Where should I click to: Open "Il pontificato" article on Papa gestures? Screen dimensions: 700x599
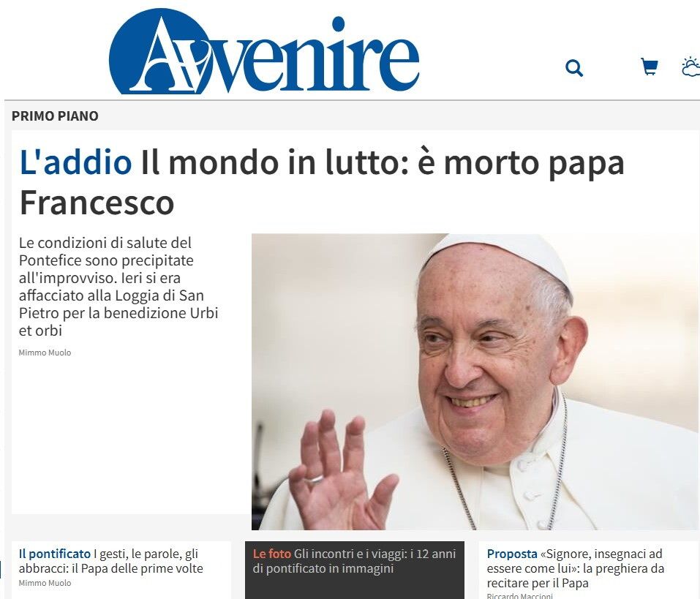[x=110, y=561]
